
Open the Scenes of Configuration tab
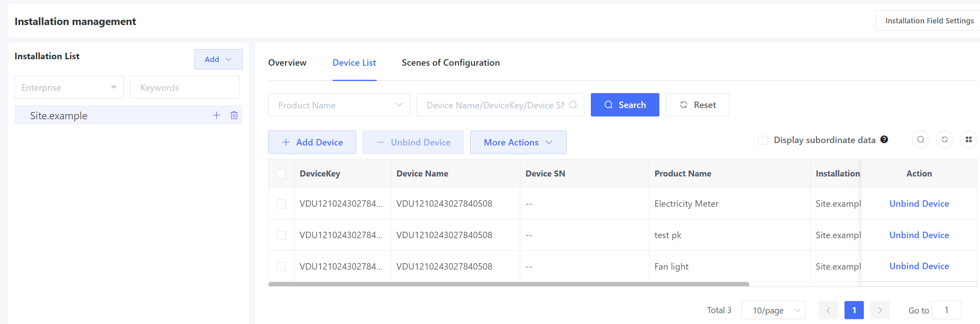click(x=450, y=63)
